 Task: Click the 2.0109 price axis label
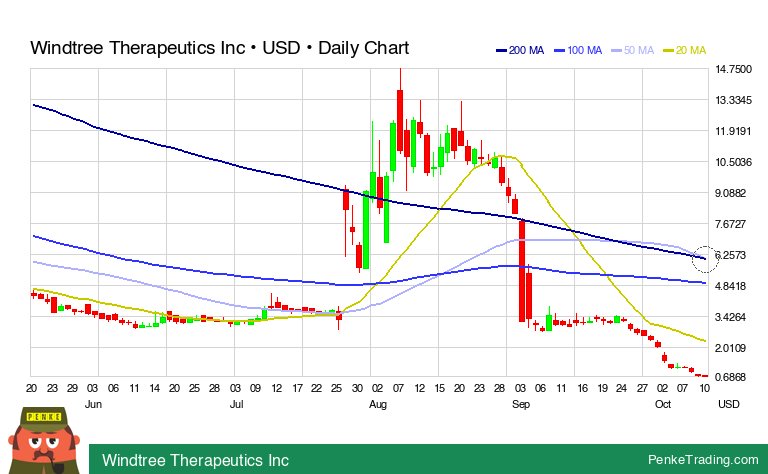[731, 348]
